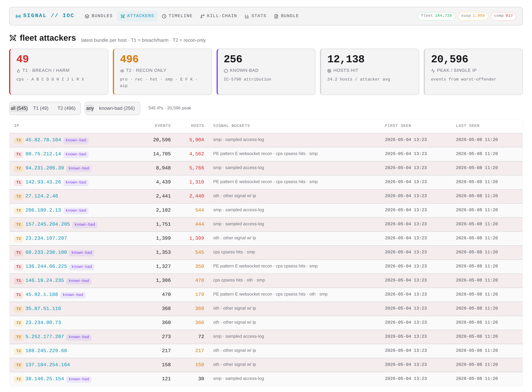Click the Timeline clock icon
This screenshot has width=532, height=392.
(164, 16)
